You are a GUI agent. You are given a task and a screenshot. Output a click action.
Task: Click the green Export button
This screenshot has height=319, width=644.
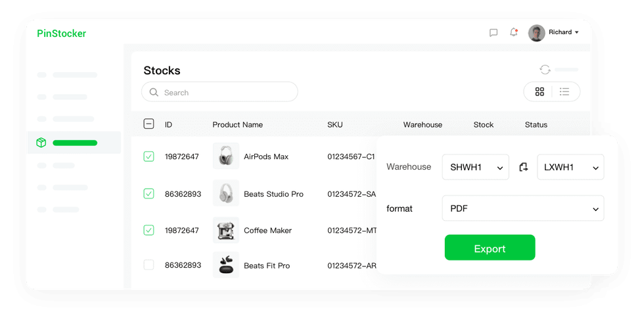point(490,247)
